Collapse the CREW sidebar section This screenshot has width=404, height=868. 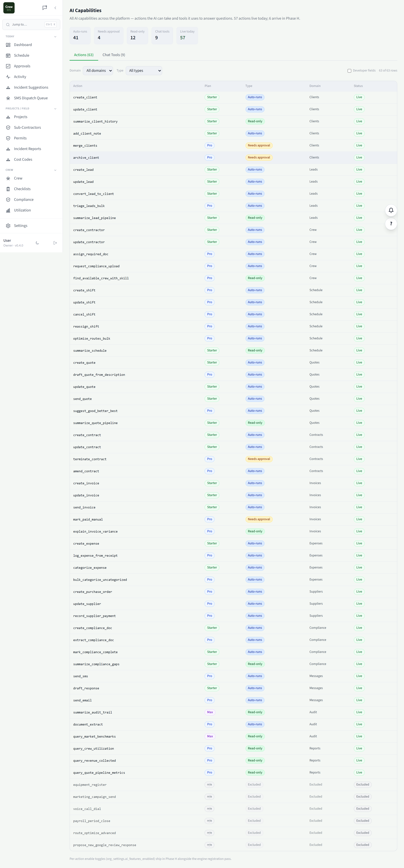(x=55, y=170)
